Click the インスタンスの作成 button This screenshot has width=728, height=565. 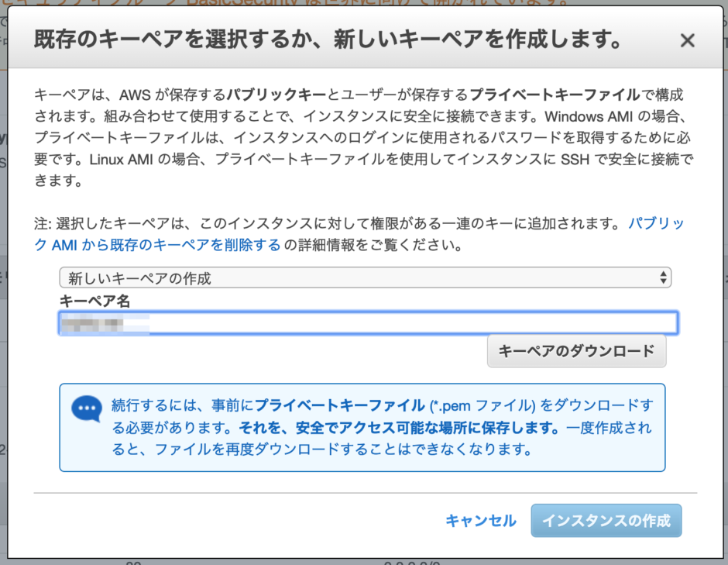(x=606, y=520)
